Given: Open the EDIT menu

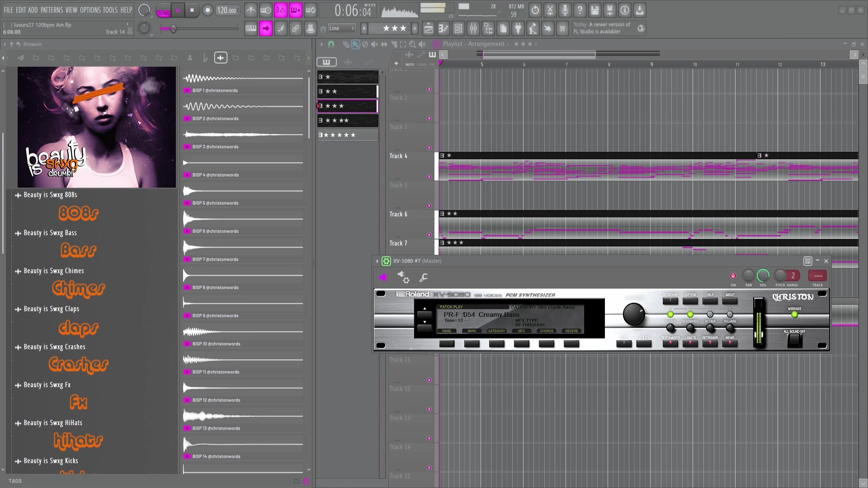Looking at the screenshot, I should [x=21, y=10].
